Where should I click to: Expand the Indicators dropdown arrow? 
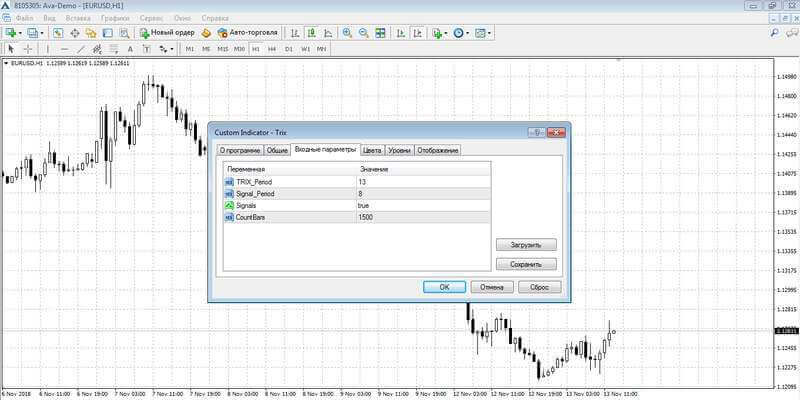pyautogui.click(x=446, y=33)
